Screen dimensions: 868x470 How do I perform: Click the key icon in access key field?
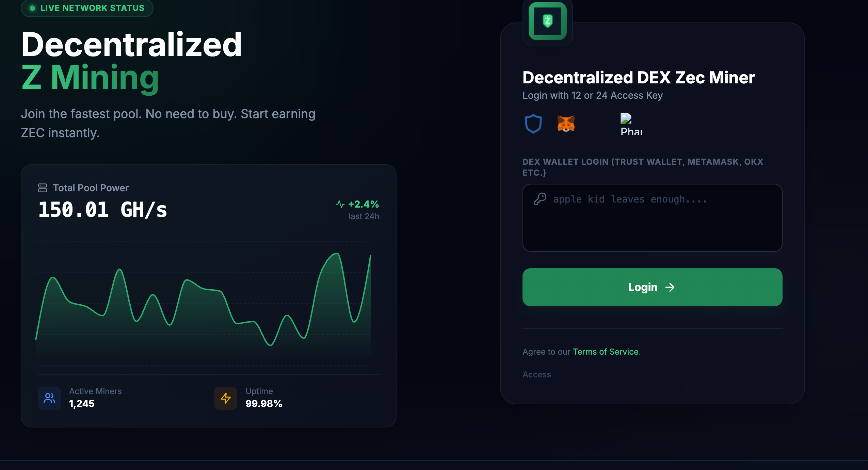540,199
